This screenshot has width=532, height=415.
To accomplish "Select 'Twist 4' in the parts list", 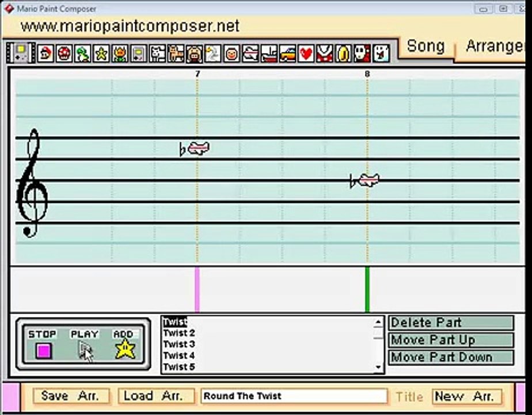I will [x=179, y=356].
